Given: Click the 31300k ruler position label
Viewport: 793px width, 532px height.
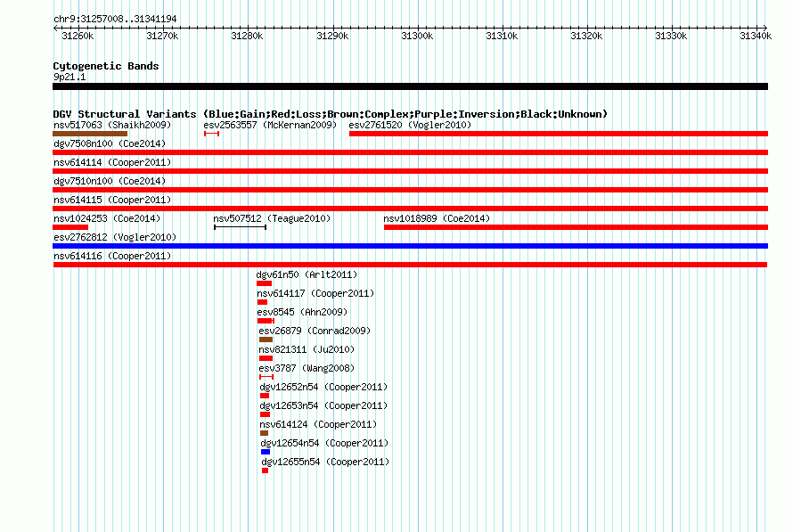Looking at the screenshot, I should click(x=417, y=36).
